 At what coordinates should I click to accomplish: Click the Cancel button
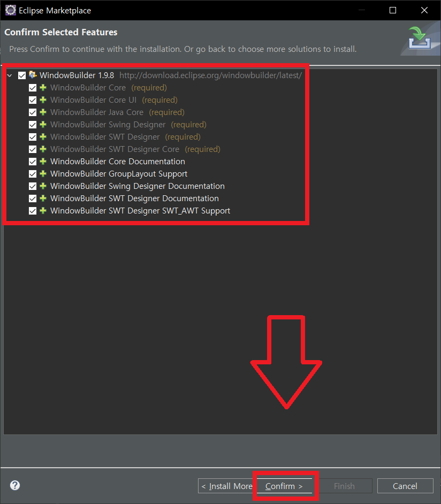point(405,486)
